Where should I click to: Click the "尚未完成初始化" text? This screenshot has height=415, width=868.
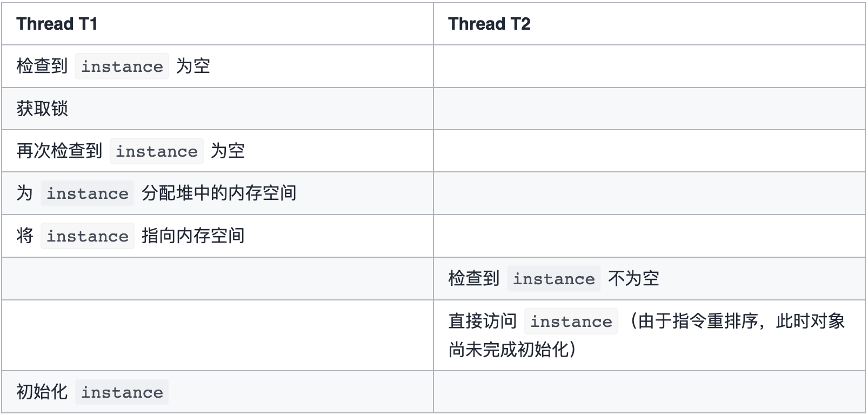(509, 350)
